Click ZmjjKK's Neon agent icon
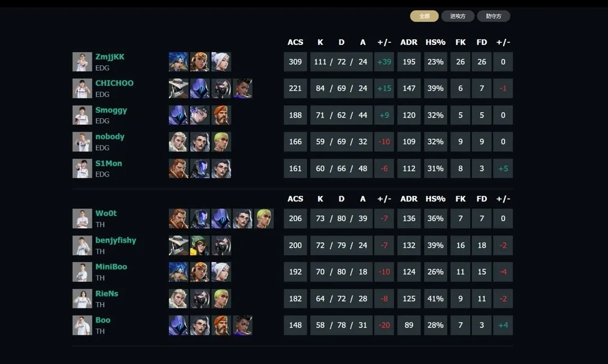Viewport: 608px width, 364px height. point(178,62)
